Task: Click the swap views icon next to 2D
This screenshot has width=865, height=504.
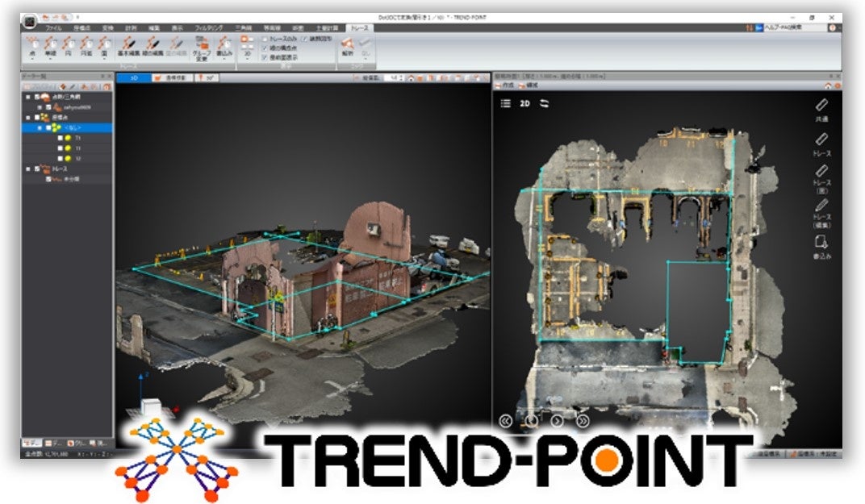Action: click(545, 104)
